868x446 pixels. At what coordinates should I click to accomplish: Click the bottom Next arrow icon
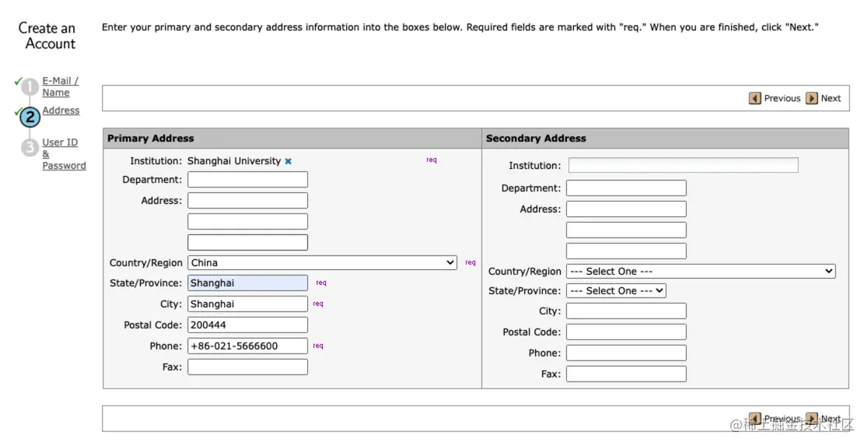[812, 419]
